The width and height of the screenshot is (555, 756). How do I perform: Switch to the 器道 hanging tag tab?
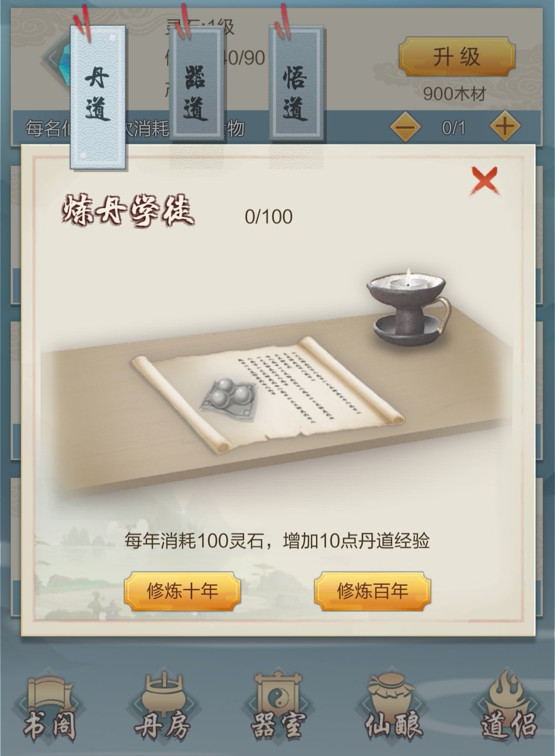pos(196,85)
